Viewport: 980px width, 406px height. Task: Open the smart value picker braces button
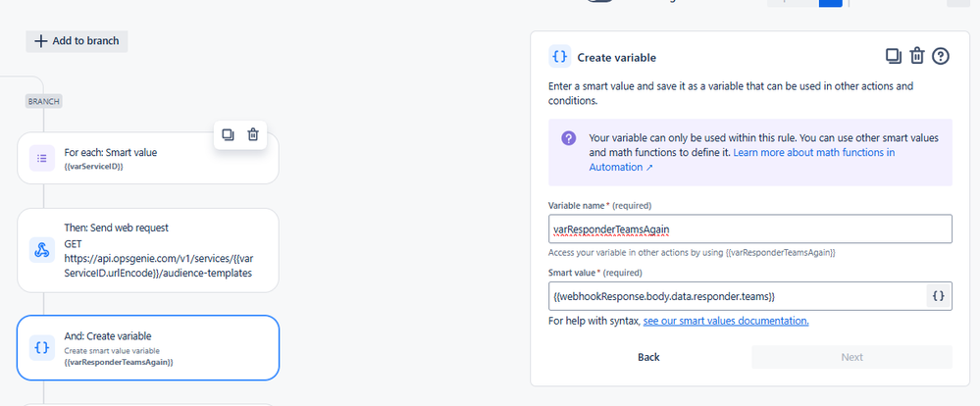(x=939, y=296)
